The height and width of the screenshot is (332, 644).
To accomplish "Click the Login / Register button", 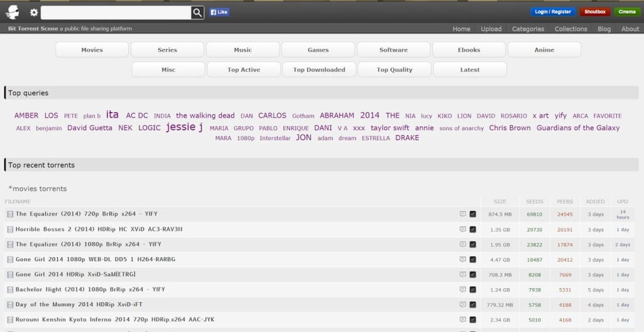I will tap(553, 12).
